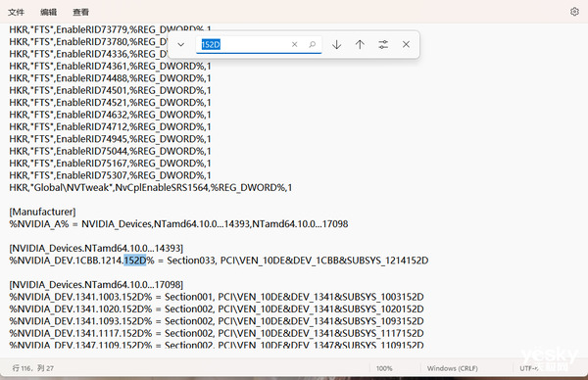Image resolution: width=588 pixels, height=380 pixels.
Task: Click the EnableRID74712 line
Action: pyautogui.click(x=110, y=126)
